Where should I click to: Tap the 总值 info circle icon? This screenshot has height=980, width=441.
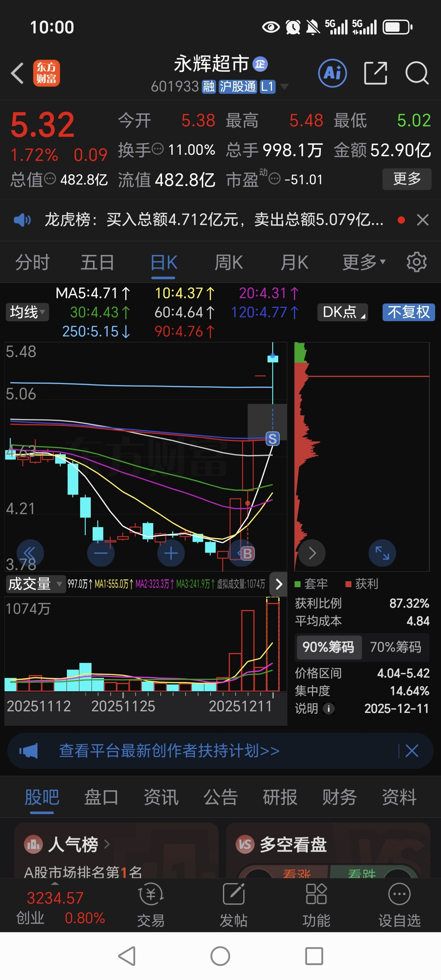tap(50, 178)
